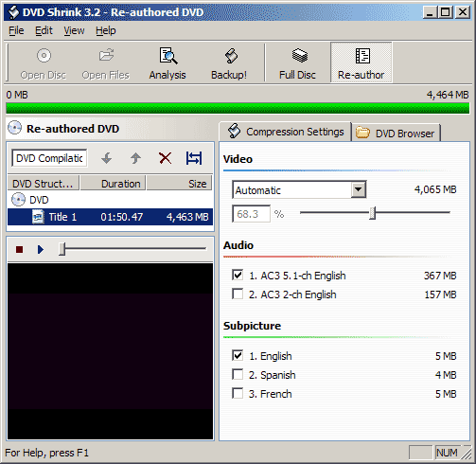Click the Duration column header

pyautogui.click(x=113, y=184)
